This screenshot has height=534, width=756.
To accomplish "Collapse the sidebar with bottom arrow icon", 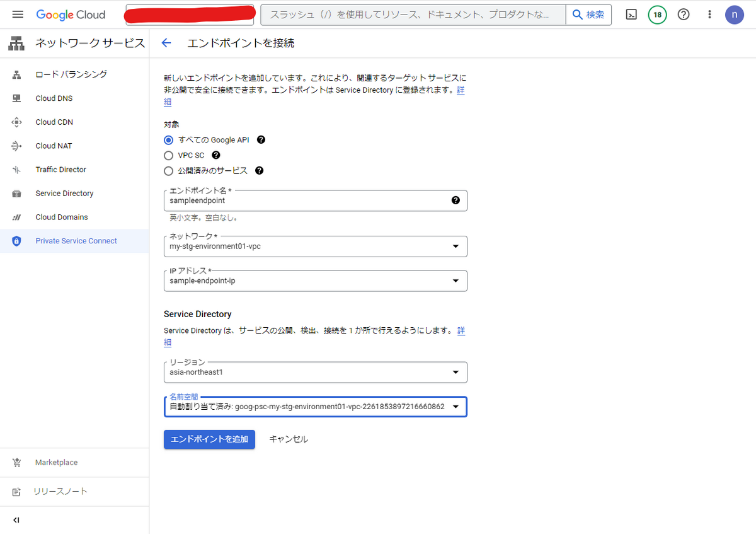I will (16, 520).
